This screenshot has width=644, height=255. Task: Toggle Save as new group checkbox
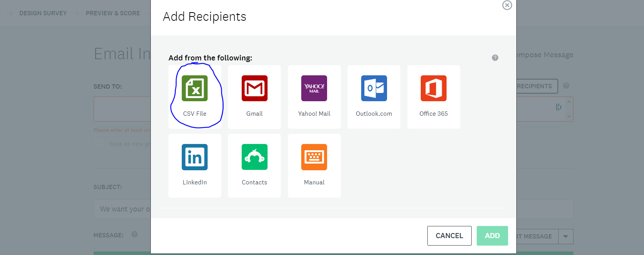(99, 144)
